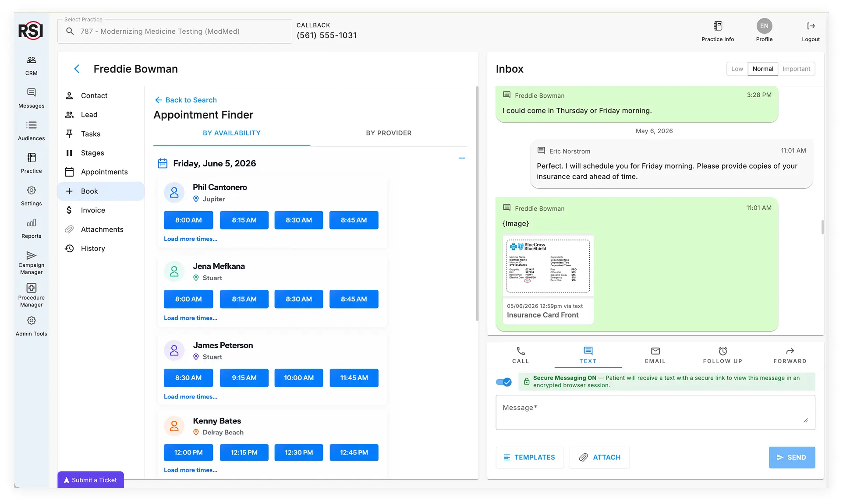Screen dimensions: 843x504
Task: Load more times for James Peterson
Action: 191,397
